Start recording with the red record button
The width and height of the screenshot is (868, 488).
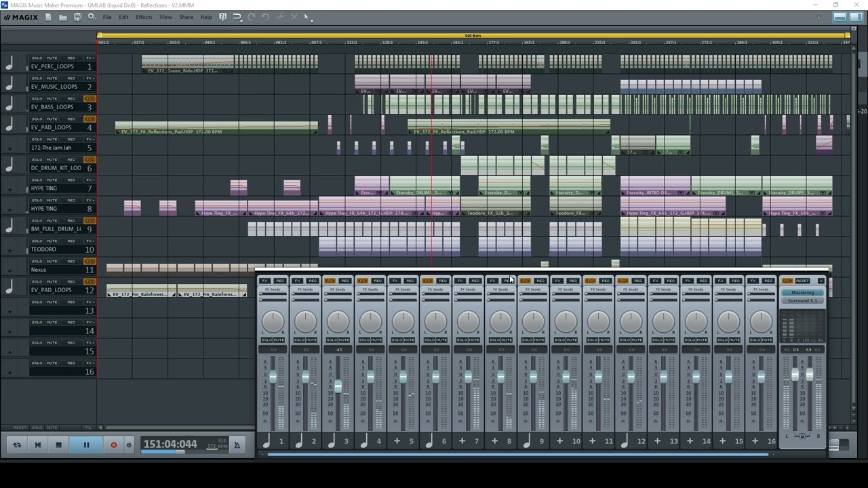[x=114, y=445]
